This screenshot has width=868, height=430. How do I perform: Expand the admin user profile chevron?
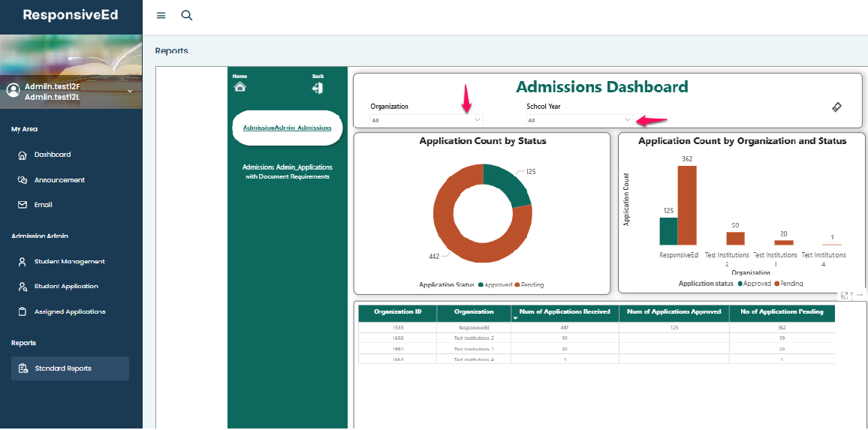click(130, 91)
